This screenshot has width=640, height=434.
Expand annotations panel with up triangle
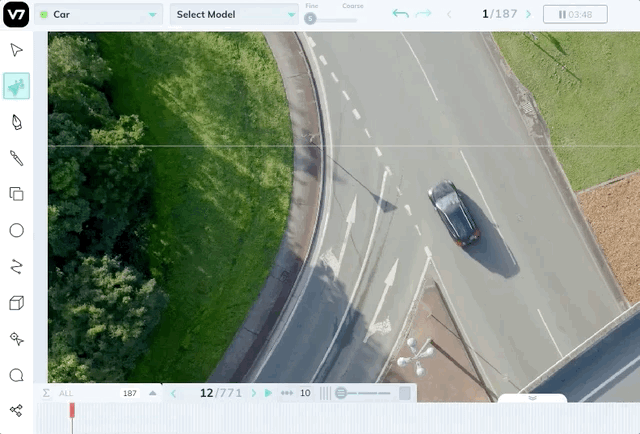(153, 393)
